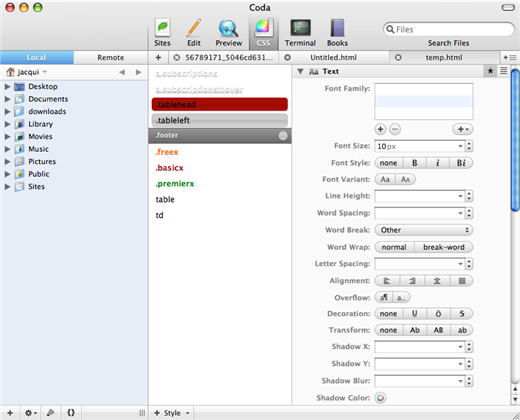This screenshot has height=420, width=520.
Task: Switch to the Remote tab
Action: [x=111, y=57]
